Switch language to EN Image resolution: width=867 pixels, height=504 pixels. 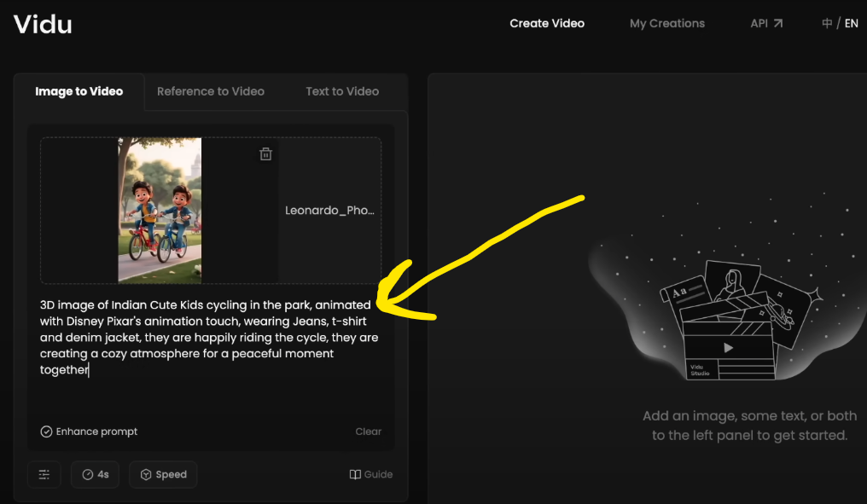click(x=851, y=23)
